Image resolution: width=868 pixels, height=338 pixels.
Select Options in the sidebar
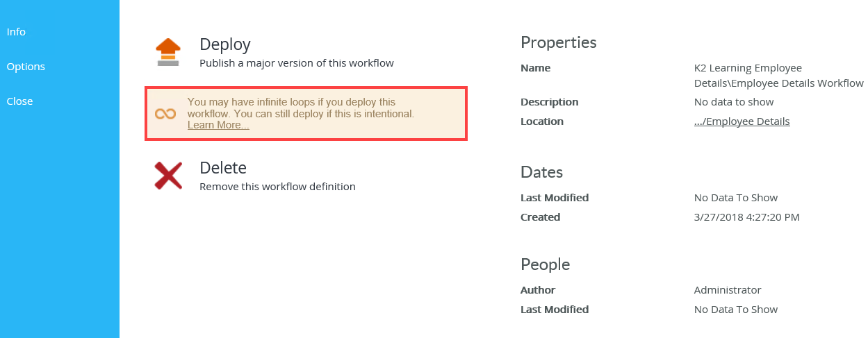(x=26, y=67)
